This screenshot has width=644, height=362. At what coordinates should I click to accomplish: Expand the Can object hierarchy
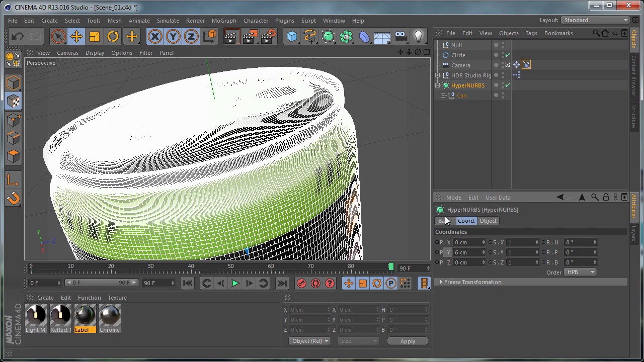pos(443,96)
